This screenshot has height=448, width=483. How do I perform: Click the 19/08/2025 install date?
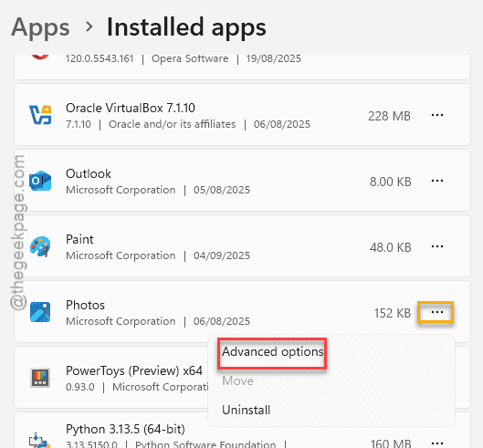274,58
